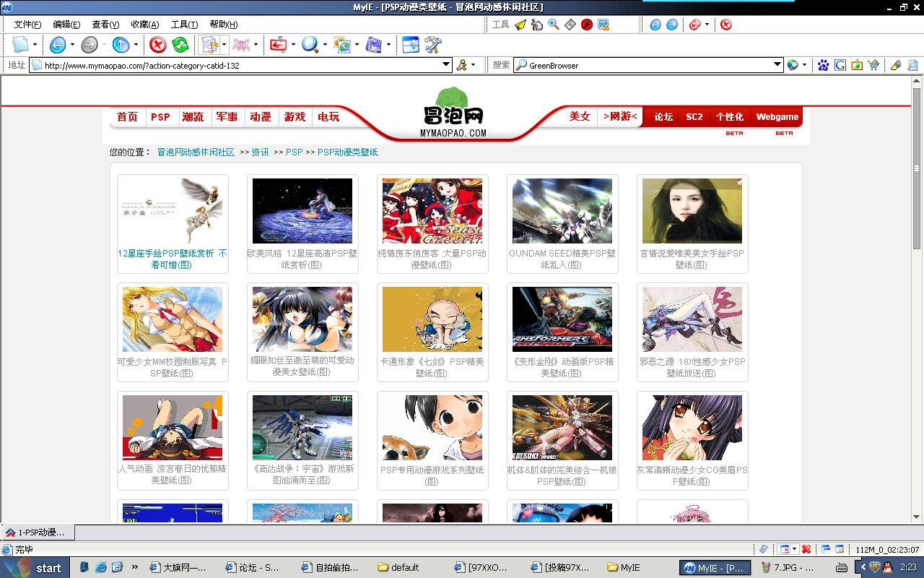Click the Baidu paw search icon

click(x=823, y=65)
